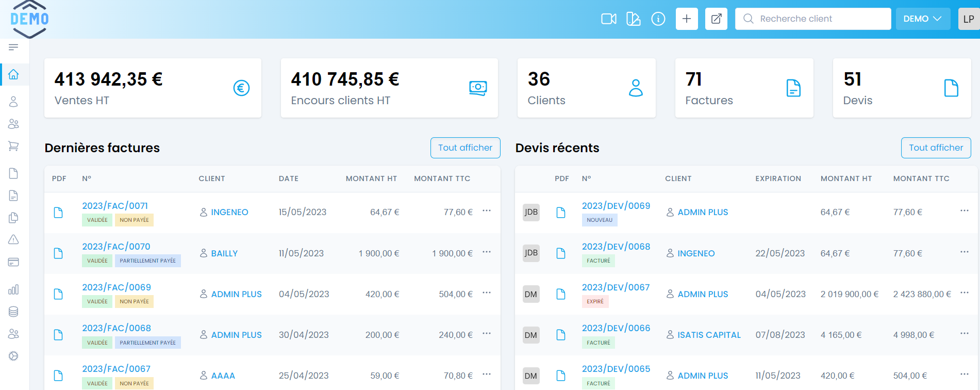Open PDF of invoice 2023/FAC/0069

[x=58, y=294]
